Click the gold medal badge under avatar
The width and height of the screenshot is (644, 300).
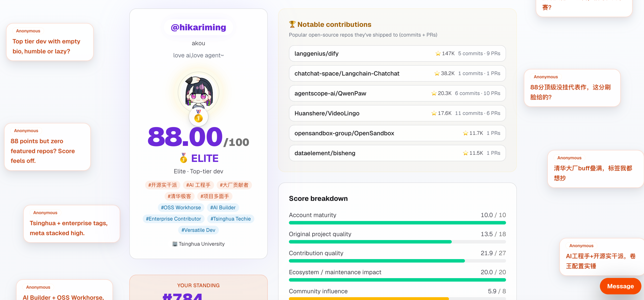[x=198, y=117]
